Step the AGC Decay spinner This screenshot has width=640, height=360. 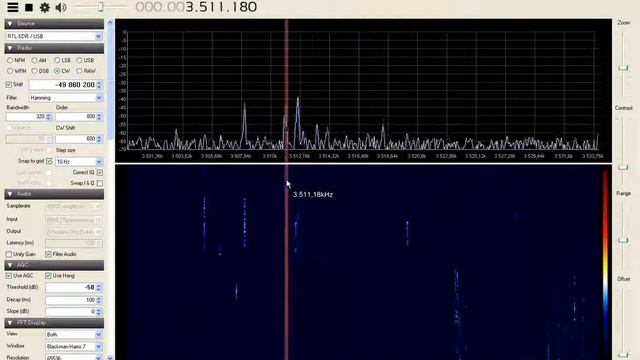[99, 300]
